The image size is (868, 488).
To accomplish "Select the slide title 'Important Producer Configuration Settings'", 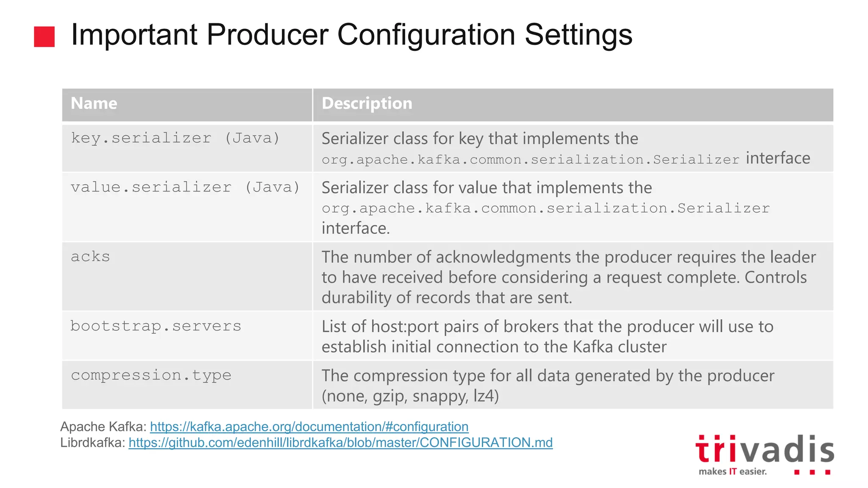I will pyautogui.click(x=351, y=35).
